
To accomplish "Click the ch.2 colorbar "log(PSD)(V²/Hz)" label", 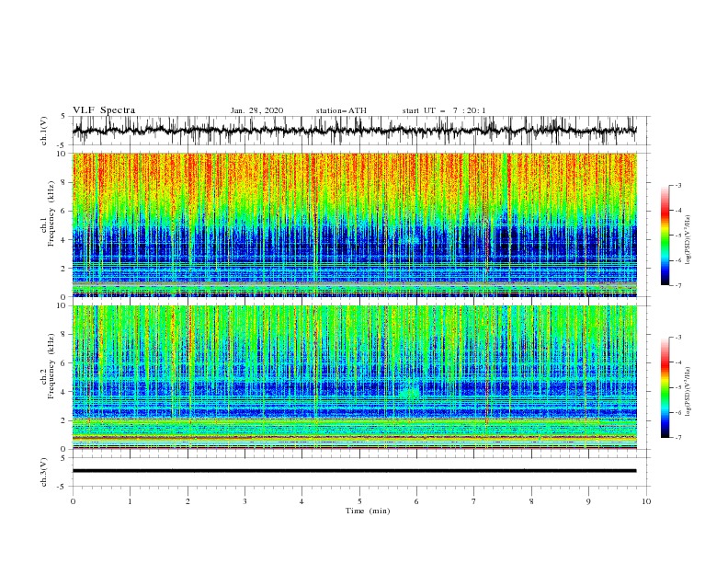I will pyautogui.click(x=688, y=392).
